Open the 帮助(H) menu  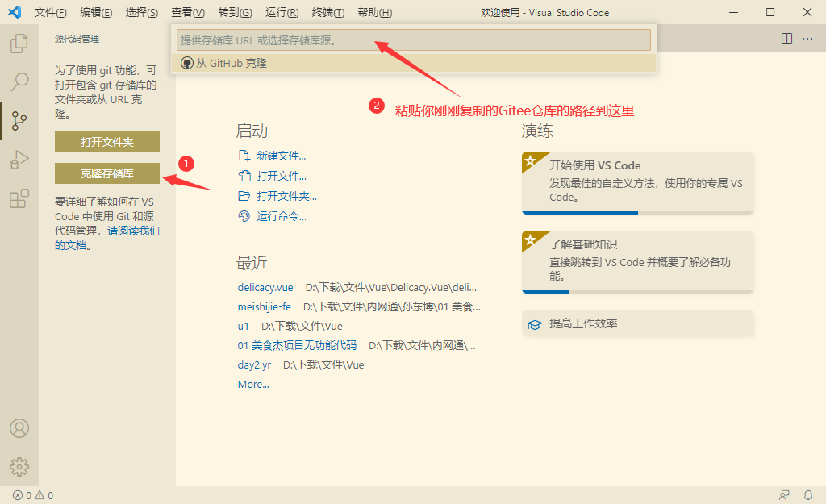pyautogui.click(x=374, y=13)
